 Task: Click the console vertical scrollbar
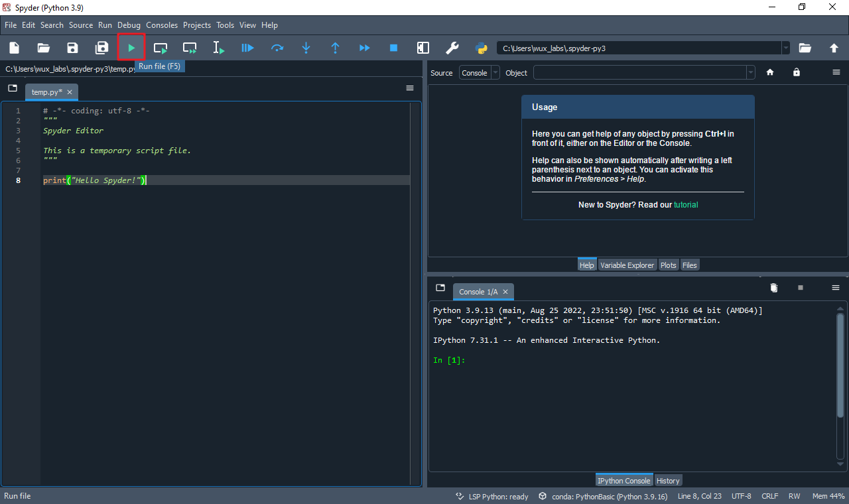(840, 365)
